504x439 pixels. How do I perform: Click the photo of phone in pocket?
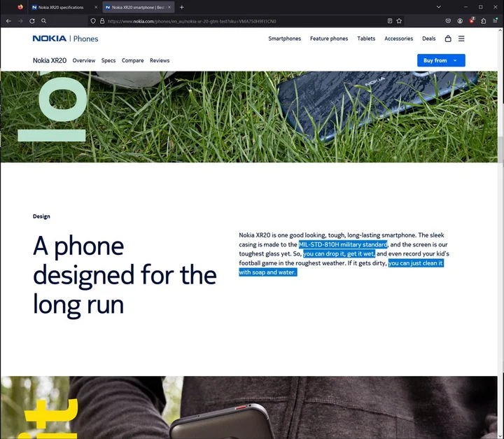coord(248,407)
